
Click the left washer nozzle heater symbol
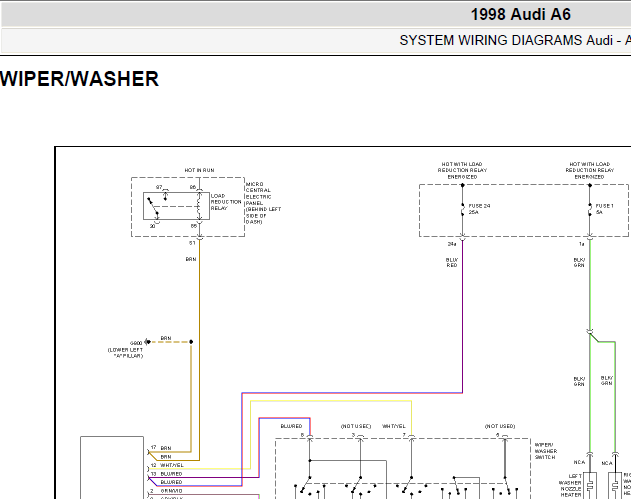click(x=590, y=485)
